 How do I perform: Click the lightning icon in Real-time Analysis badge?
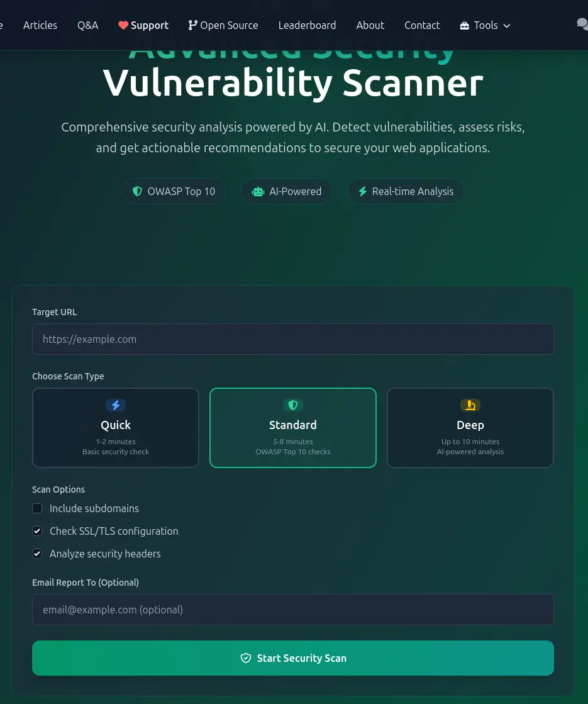[x=362, y=191]
